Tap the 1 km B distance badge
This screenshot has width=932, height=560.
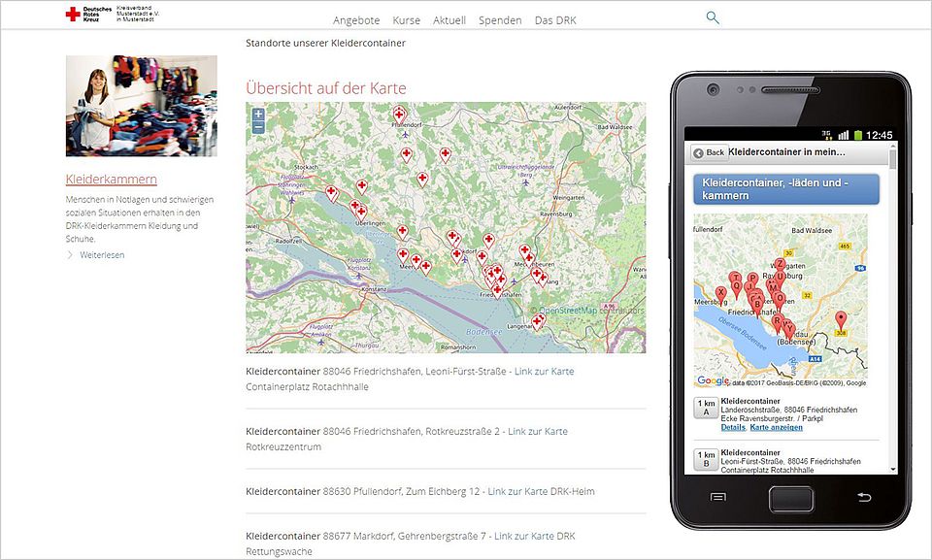(706, 458)
